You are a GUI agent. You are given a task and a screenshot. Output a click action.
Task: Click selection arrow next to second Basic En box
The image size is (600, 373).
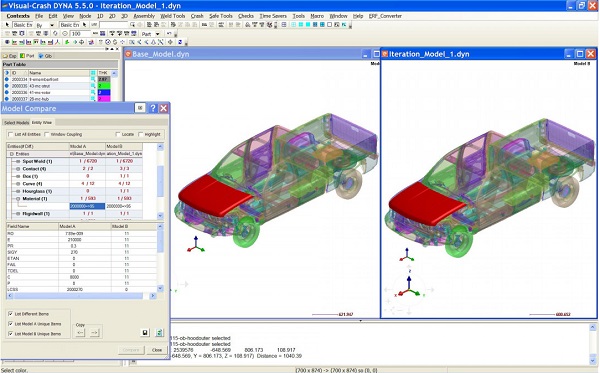click(x=85, y=25)
